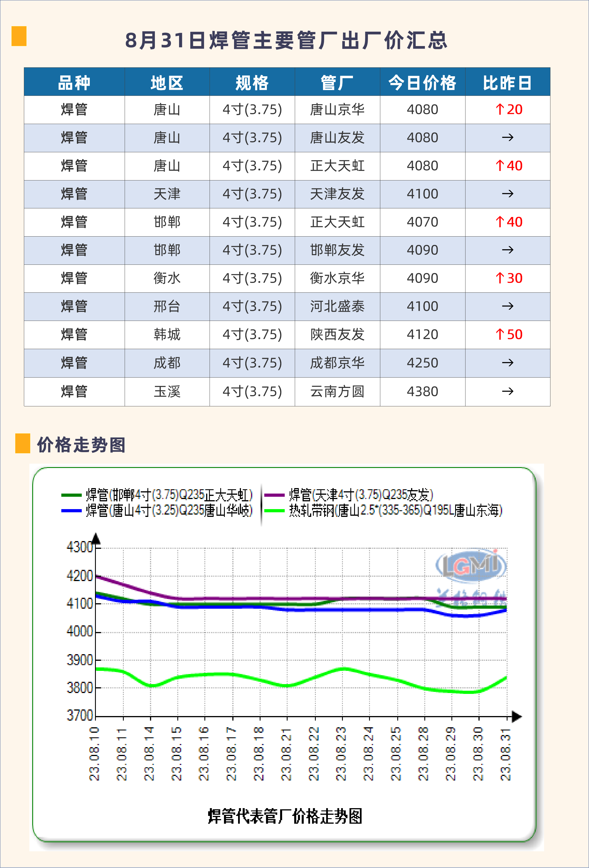Click the 比昨日 column header
The height and width of the screenshot is (868, 589).
tap(507, 83)
